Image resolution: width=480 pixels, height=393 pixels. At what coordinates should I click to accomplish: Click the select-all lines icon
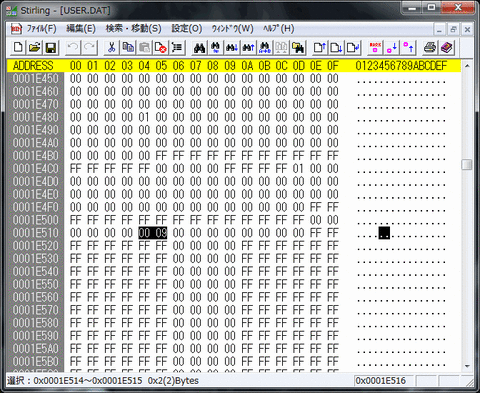pos(177,48)
